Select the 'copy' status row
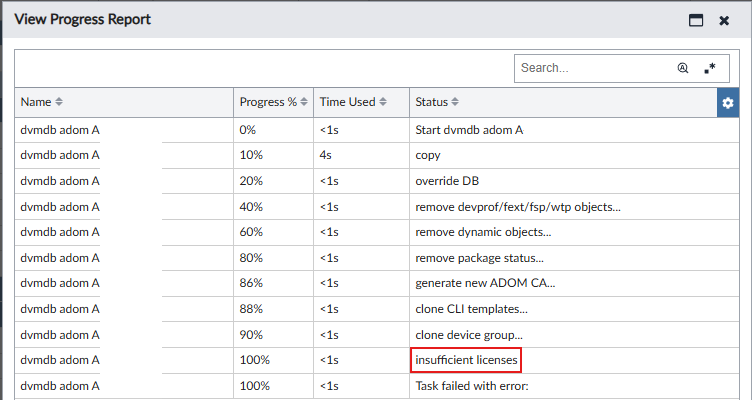This screenshot has width=752, height=400. [428, 156]
